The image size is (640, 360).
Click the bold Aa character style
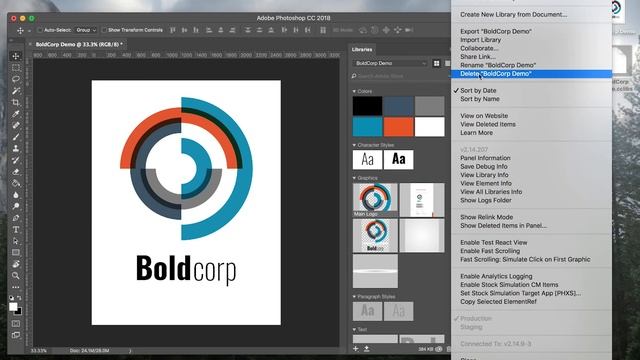pyautogui.click(x=398, y=159)
